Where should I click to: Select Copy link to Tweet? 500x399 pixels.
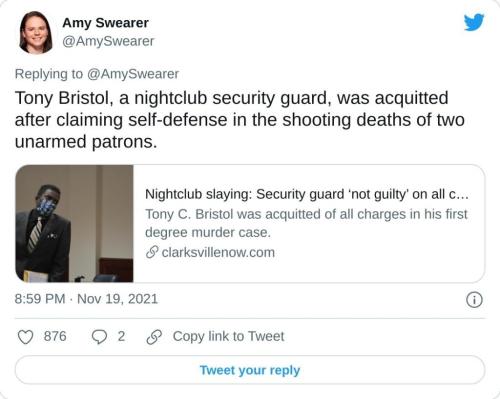click(228, 336)
